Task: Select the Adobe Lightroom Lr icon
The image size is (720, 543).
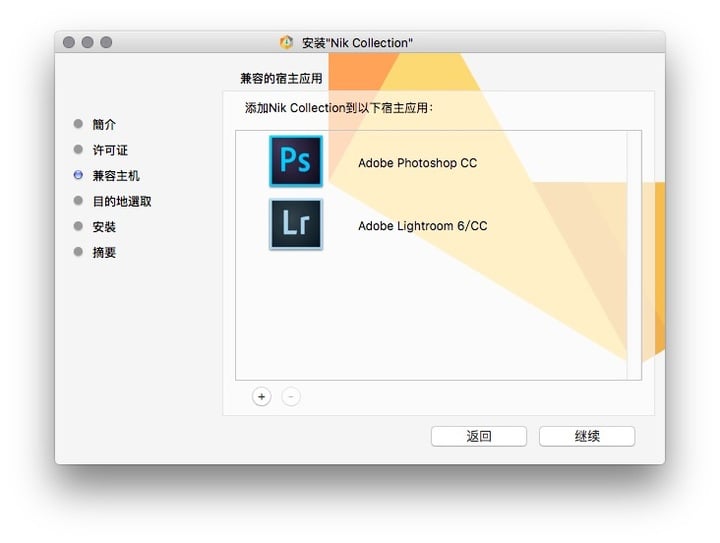Action: pyautogui.click(x=295, y=224)
